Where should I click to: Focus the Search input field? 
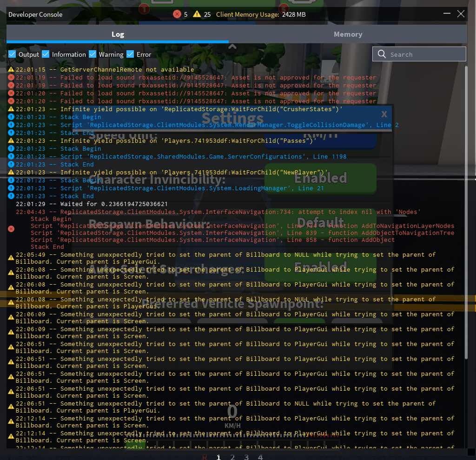tap(425, 54)
